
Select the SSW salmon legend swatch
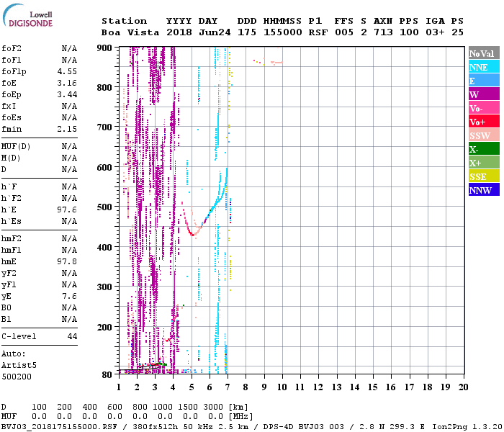pos(484,135)
